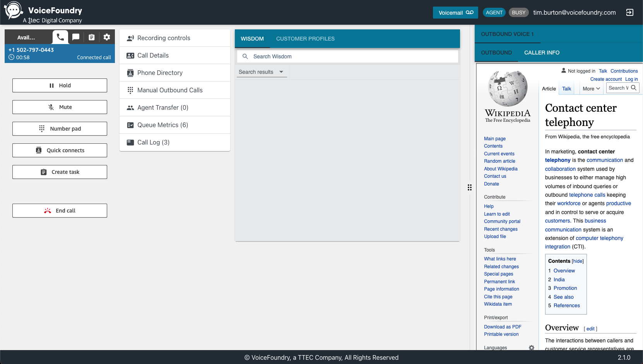Switch to CUSTOMER PROFILES tab
This screenshot has height=364, width=643.
point(305,39)
